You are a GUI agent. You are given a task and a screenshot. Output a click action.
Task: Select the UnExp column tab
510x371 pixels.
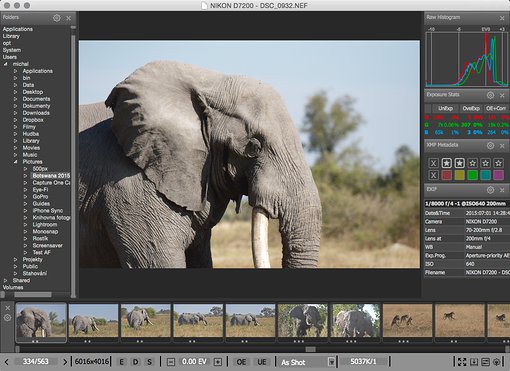445,108
